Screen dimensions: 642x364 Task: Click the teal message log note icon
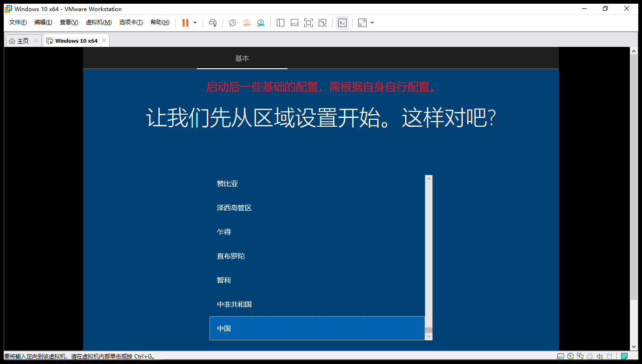(625, 357)
